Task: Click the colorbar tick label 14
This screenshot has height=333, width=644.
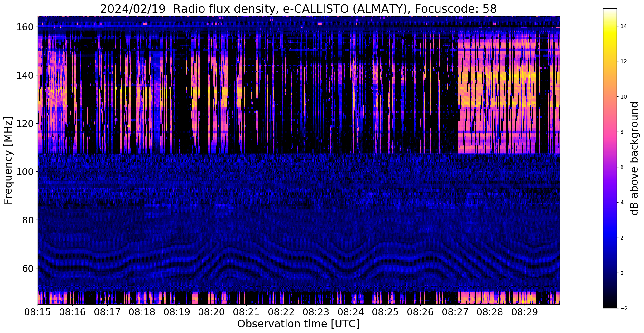Action: [623, 26]
